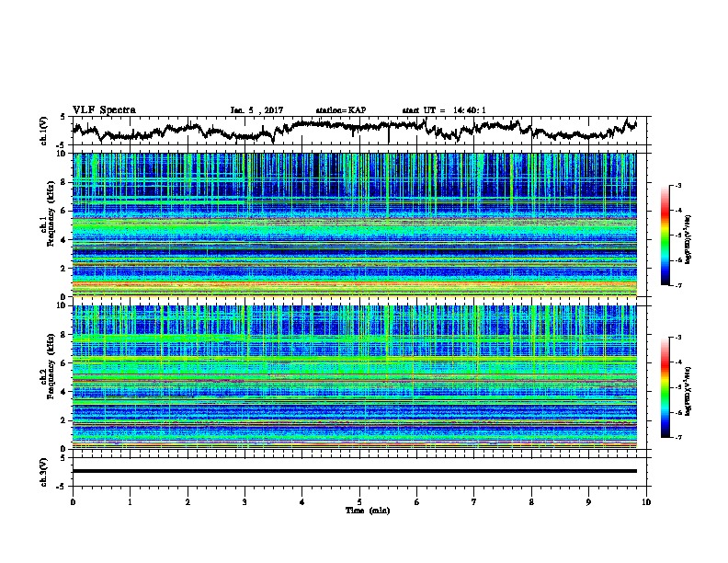Click the "-5" label on ch.1 colorbar

677,236
